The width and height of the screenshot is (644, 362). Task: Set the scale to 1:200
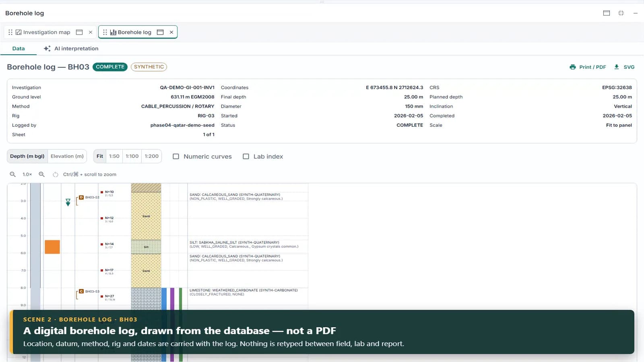pyautogui.click(x=152, y=156)
